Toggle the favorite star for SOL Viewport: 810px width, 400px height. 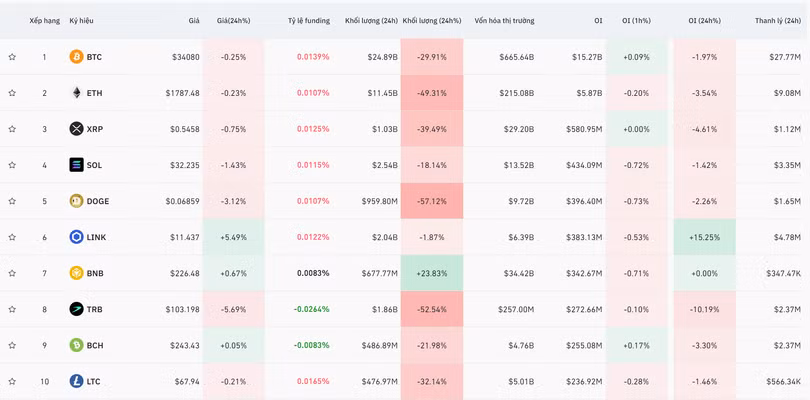pyautogui.click(x=12, y=165)
